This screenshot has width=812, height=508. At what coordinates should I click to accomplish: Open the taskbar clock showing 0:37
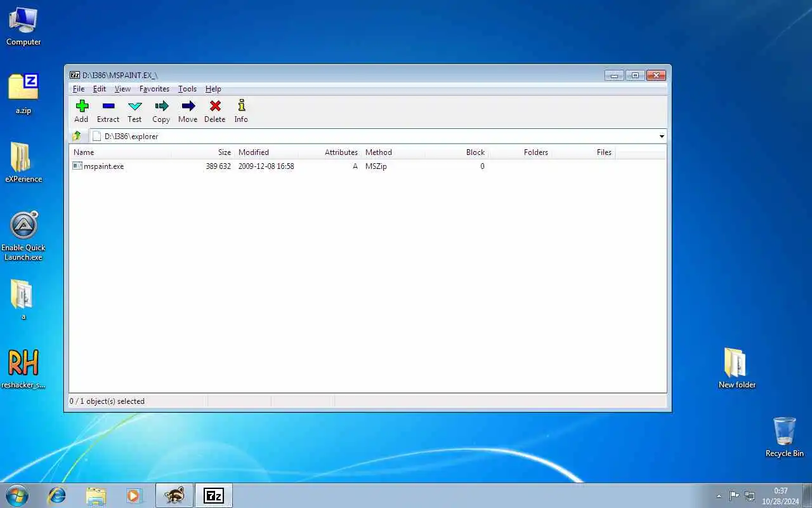coord(781,496)
